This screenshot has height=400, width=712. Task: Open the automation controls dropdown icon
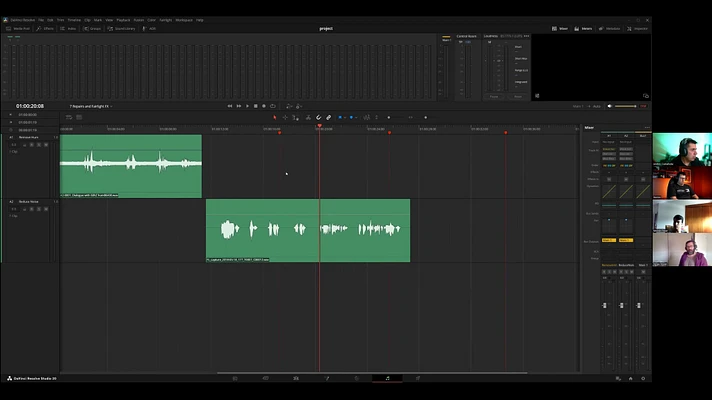(x=289, y=106)
